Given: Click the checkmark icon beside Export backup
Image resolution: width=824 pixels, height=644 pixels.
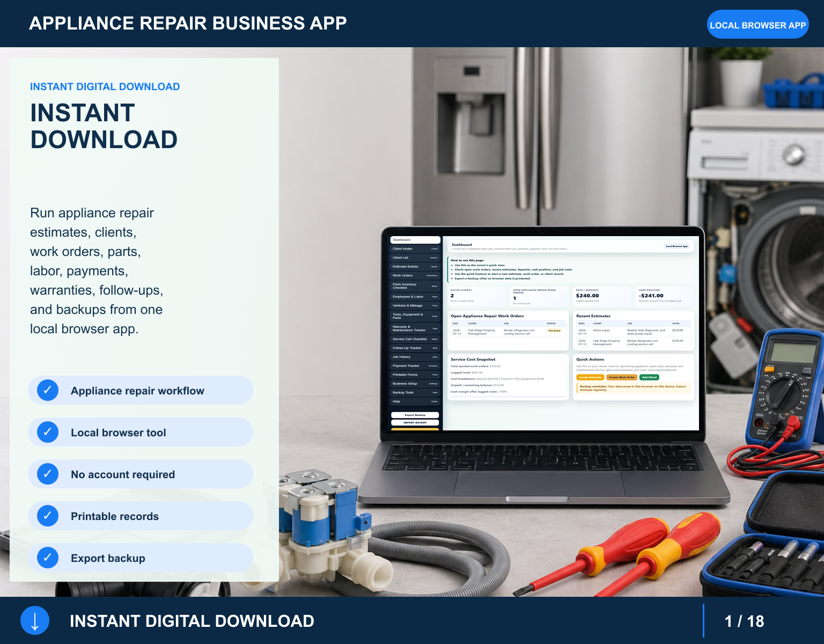Looking at the screenshot, I should pos(48,558).
